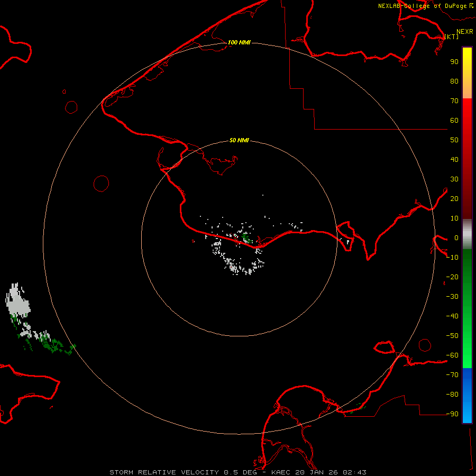476x476 pixels.
Task: Click the 40 value on the velocity scale
Action: pyautogui.click(x=454, y=160)
